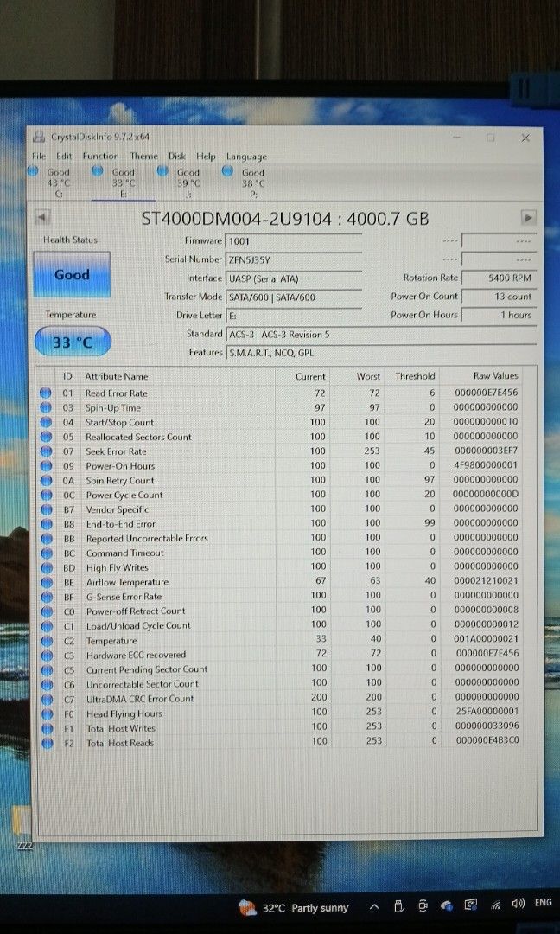Click the Safely Remove Hardware USB tray icon
560x934 pixels.
point(399,906)
